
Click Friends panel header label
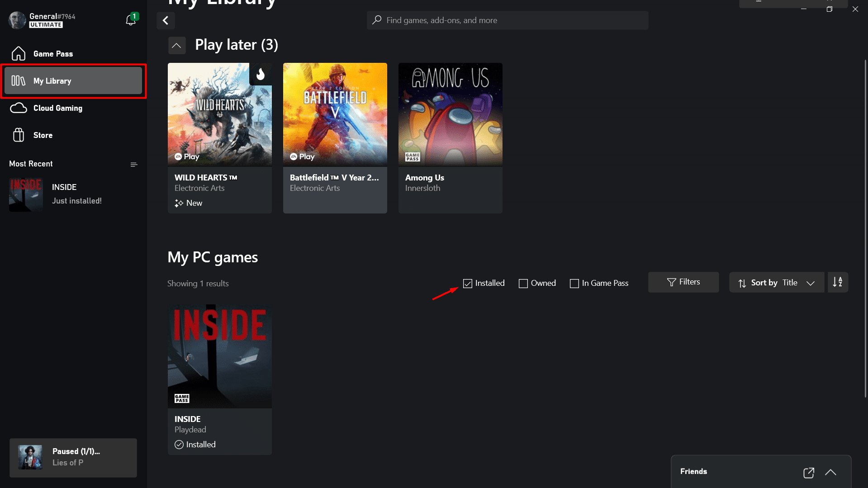(x=693, y=471)
